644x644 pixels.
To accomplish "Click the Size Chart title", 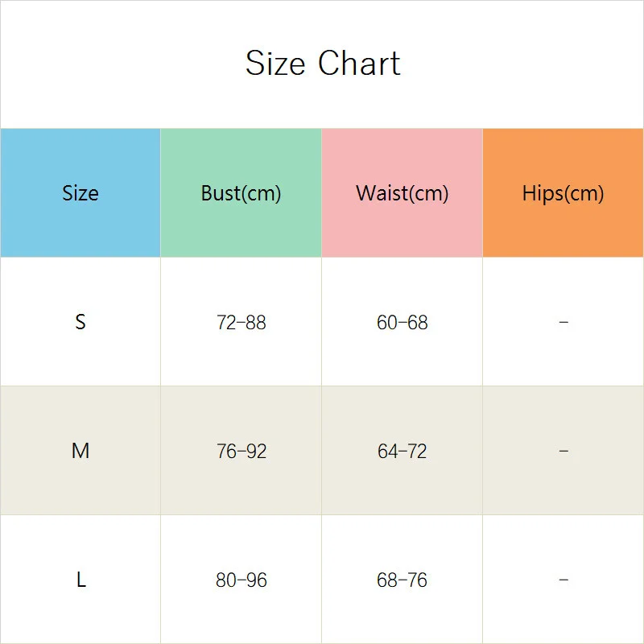I will (322, 64).
